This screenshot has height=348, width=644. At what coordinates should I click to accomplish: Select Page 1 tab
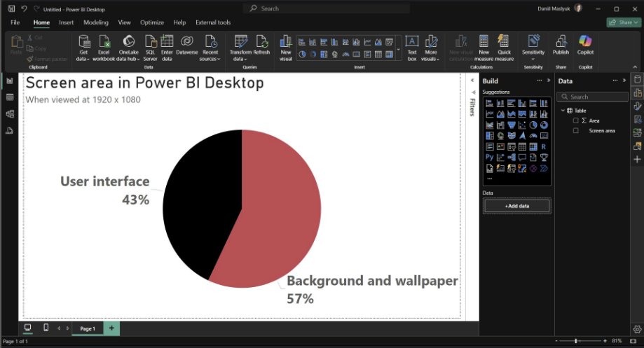(x=88, y=328)
